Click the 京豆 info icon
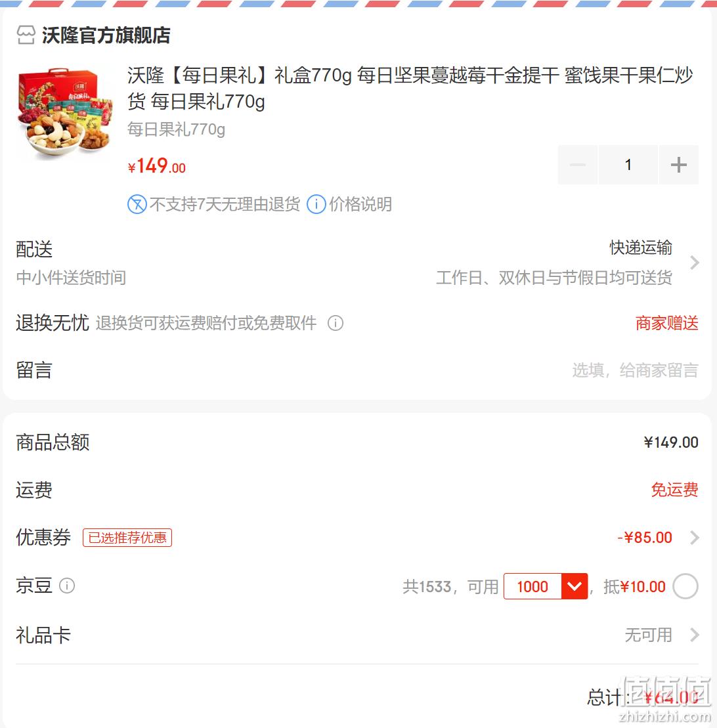Screen dimensions: 717x728 click(x=67, y=586)
